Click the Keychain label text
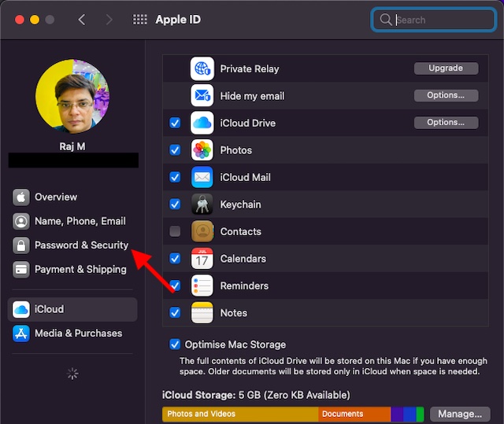This screenshot has height=424, width=504. point(240,205)
